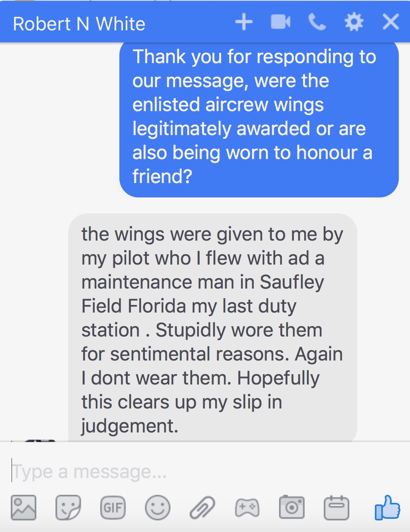Open the sticker picker
This screenshot has height=532, width=410.
tap(68, 508)
